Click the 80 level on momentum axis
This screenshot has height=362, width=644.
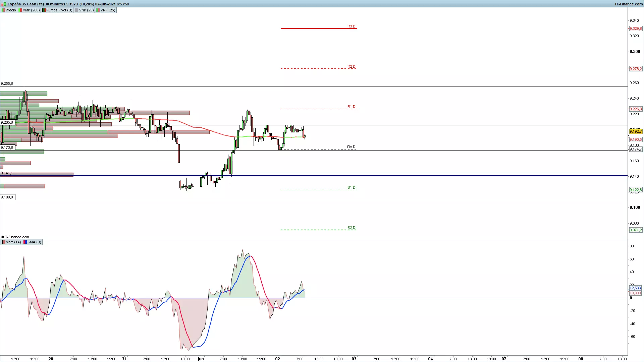coord(632,246)
